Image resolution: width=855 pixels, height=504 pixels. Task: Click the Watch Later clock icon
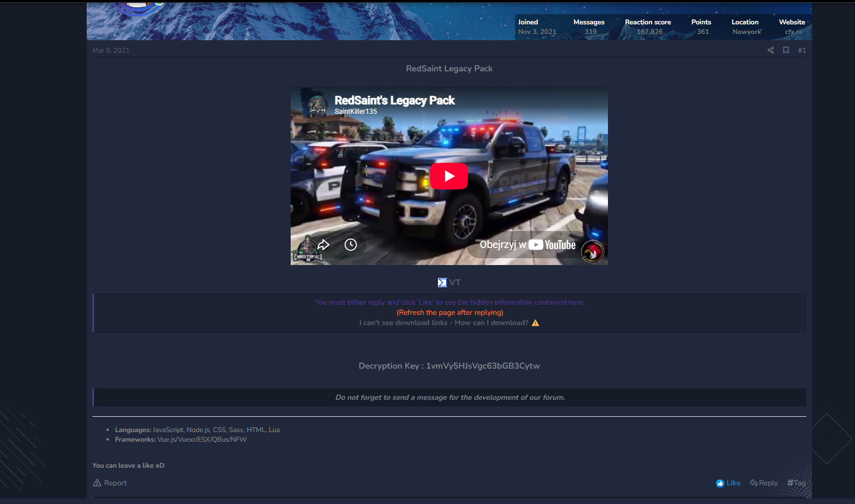coord(351,245)
